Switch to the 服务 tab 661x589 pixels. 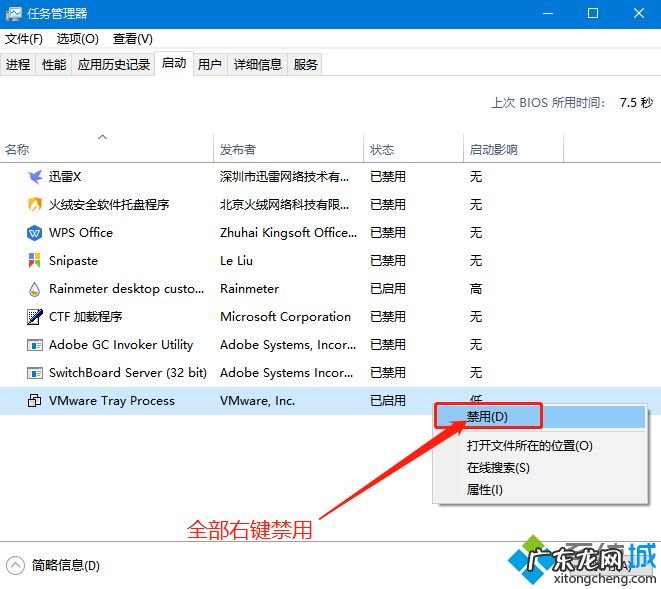click(305, 65)
